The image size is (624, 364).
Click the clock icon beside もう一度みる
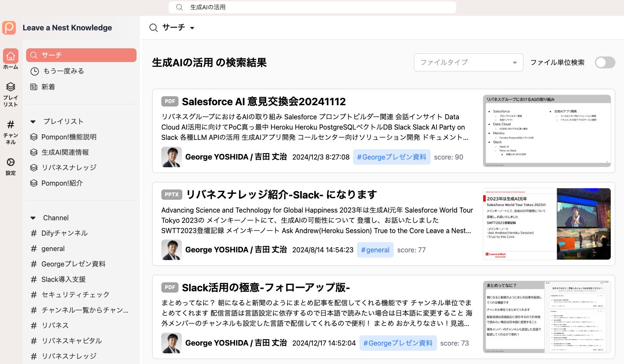(34, 71)
